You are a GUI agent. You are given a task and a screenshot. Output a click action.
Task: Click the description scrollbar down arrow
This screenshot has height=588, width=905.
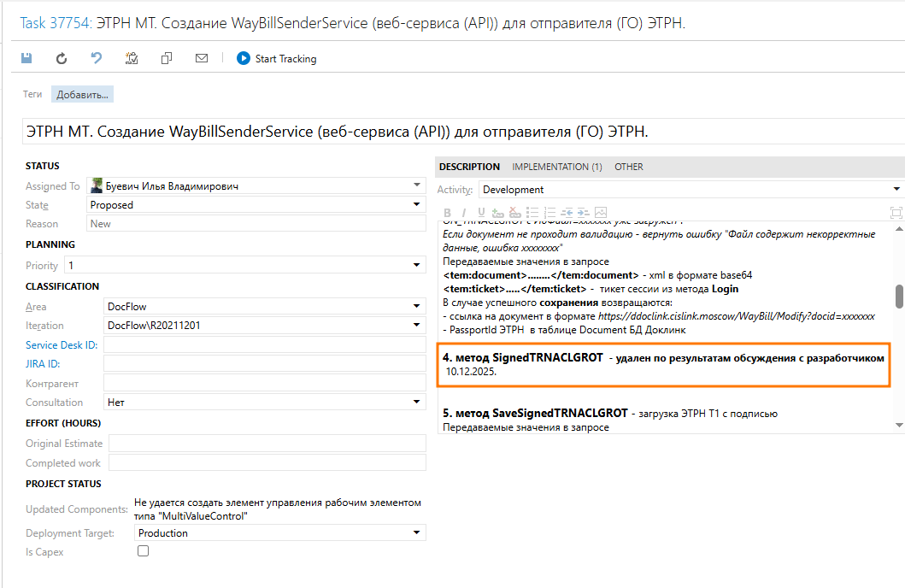click(899, 426)
